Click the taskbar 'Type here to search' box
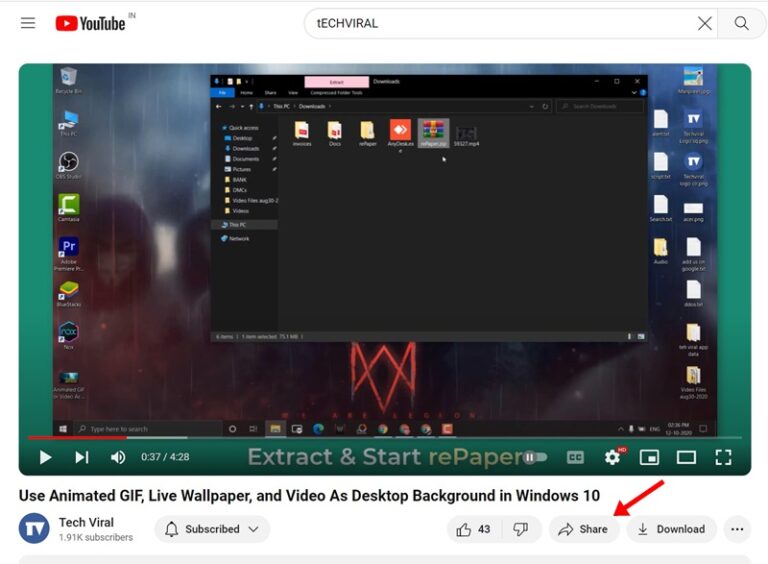The image size is (768, 564). (147, 429)
